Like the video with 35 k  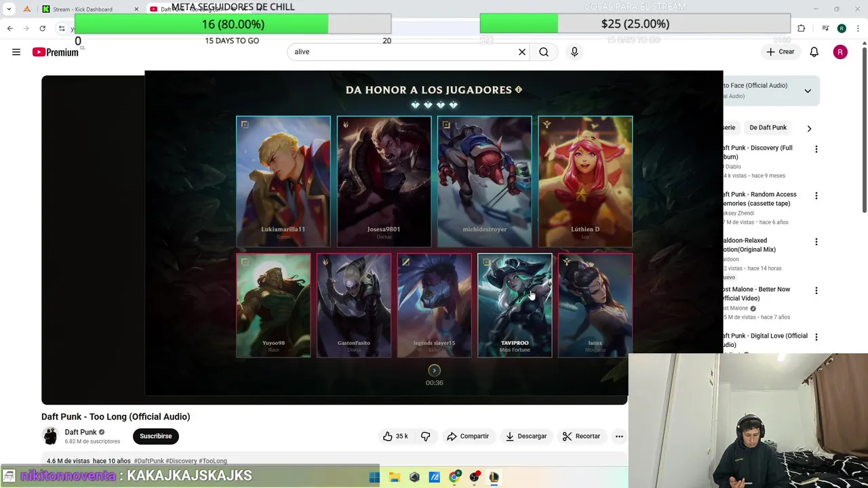(x=395, y=436)
